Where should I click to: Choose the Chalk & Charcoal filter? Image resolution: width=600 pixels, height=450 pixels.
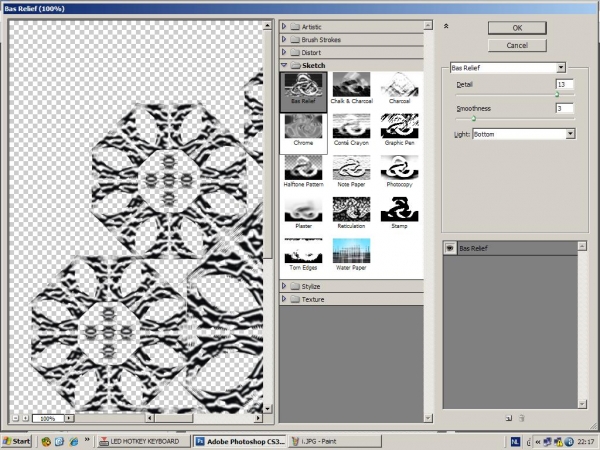pos(351,88)
